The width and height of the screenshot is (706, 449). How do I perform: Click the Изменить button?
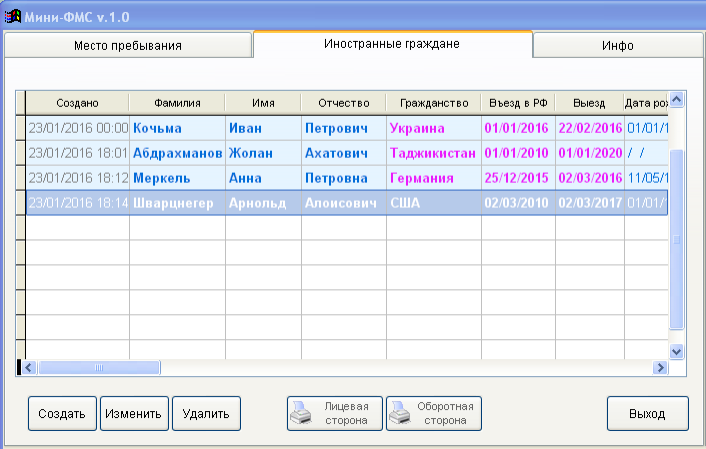click(134, 413)
